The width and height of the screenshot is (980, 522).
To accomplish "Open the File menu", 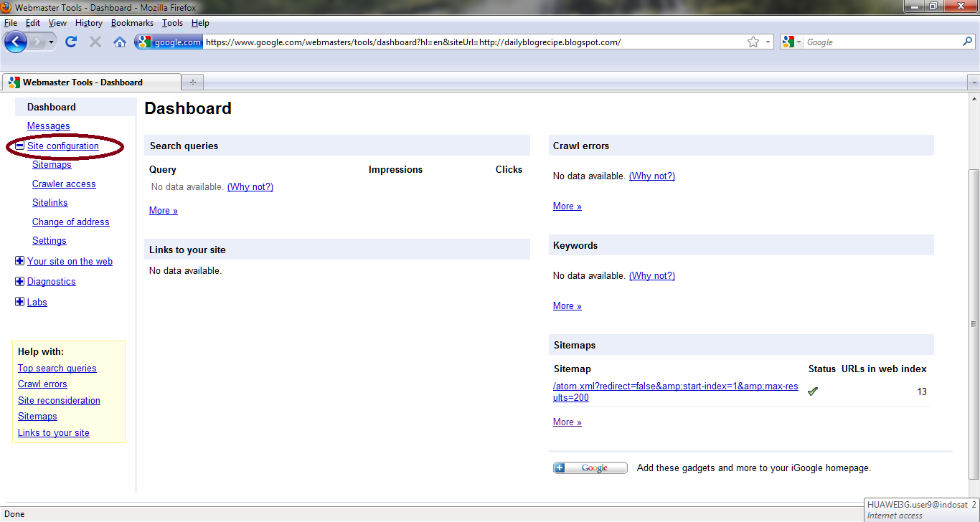I will (x=11, y=23).
